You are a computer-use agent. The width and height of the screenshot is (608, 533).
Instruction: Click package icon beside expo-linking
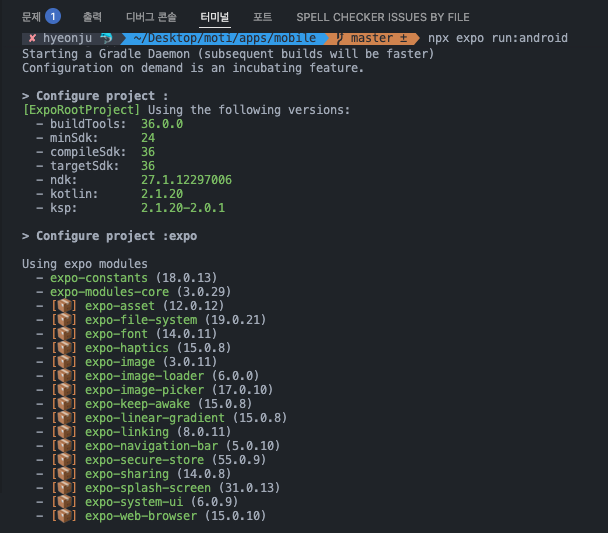[x=65, y=432]
